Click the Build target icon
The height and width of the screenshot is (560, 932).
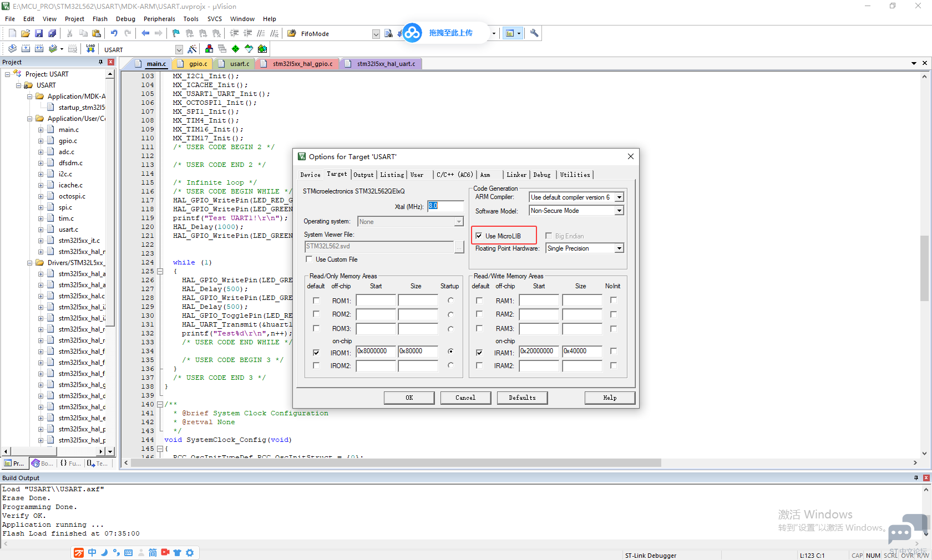click(x=26, y=49)
